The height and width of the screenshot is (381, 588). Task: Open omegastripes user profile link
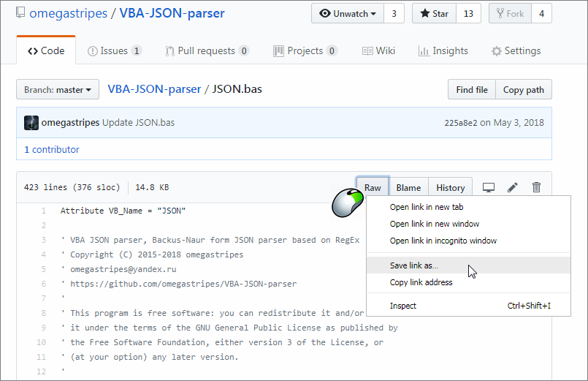(68, 13)
